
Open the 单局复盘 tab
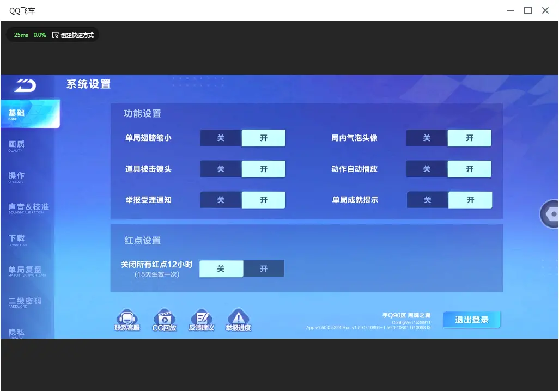click(x=27, y=271)
